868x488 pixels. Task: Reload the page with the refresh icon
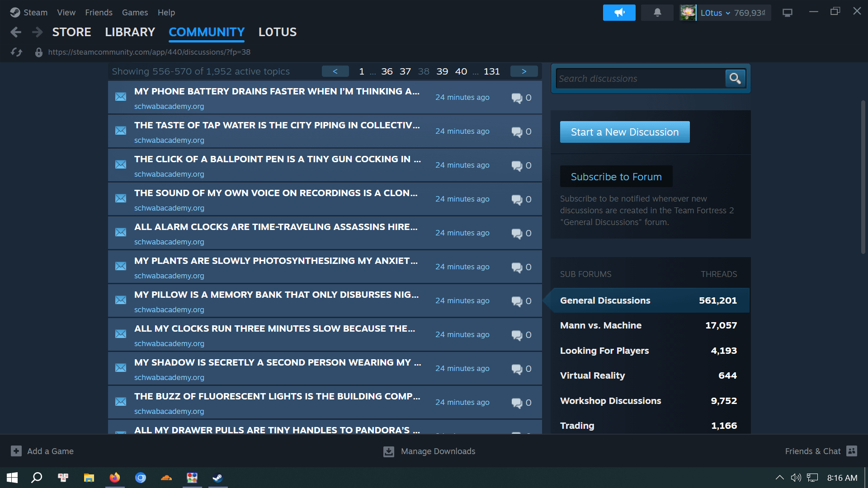pyautogui.click(x=17, y=52)
